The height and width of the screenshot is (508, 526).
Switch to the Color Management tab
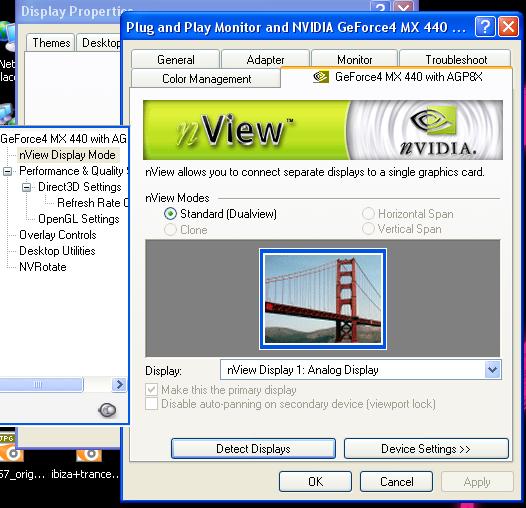[x=206, y=79]
